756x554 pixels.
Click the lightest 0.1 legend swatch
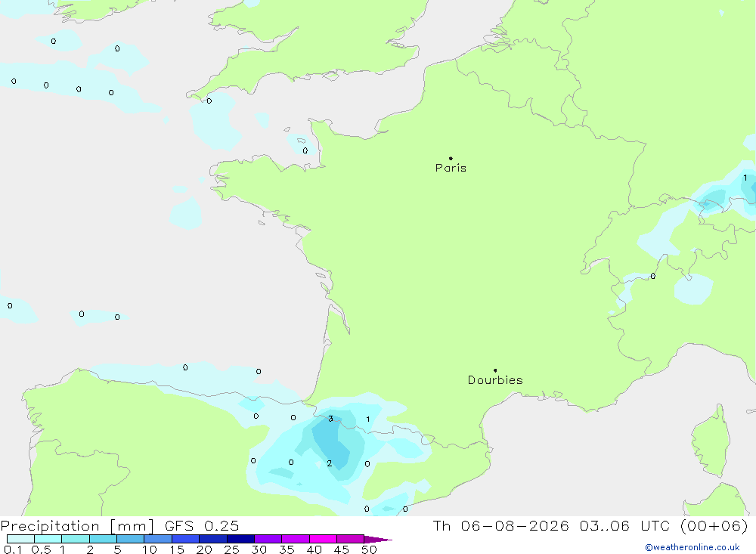pos(20,539)
